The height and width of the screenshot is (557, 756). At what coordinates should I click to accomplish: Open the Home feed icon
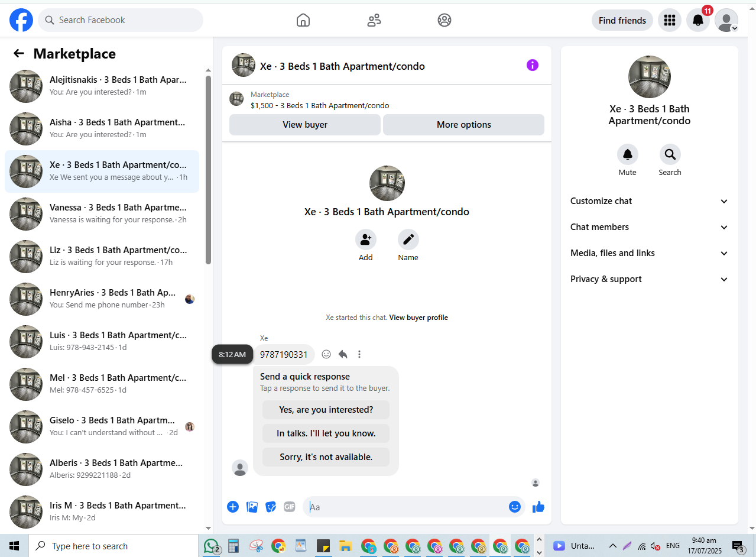303,20
